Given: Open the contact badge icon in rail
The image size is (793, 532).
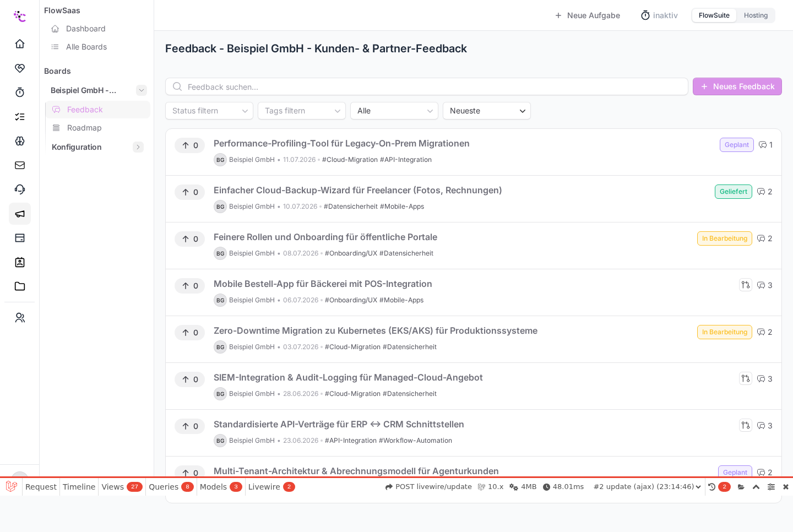Looking at the screenshot, I should [x=20, y=262].
